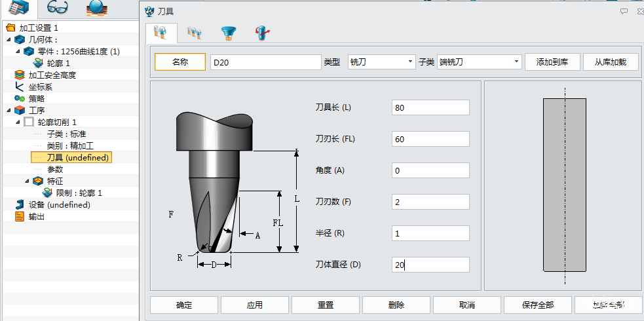Toggle the 轮廓切削 1 checkbox
Image resolution: width=644 pixels, height=321 pixels.
pos(29,122)
